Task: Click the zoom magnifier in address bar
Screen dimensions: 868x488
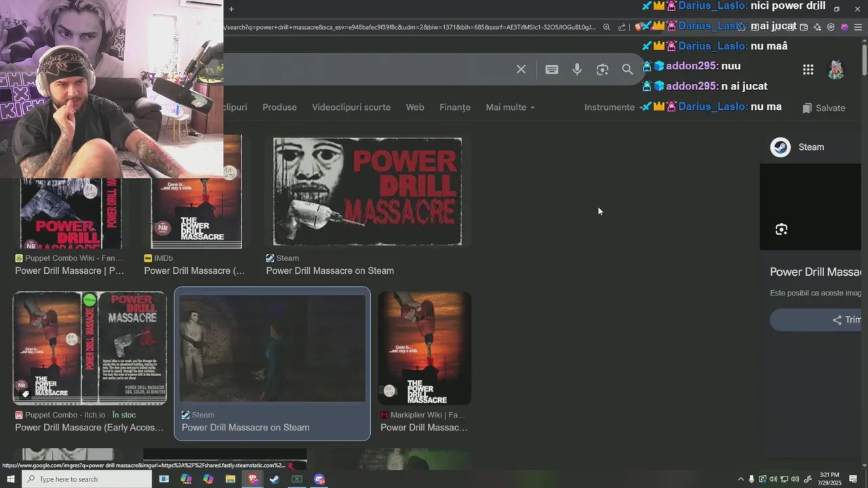Action: coord(606,27)
